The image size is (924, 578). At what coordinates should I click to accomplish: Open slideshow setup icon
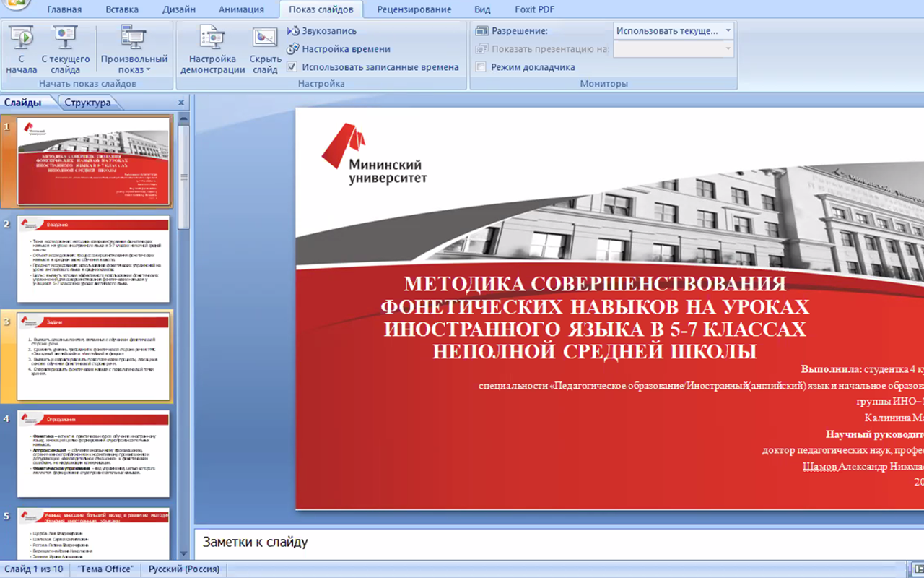212,36
